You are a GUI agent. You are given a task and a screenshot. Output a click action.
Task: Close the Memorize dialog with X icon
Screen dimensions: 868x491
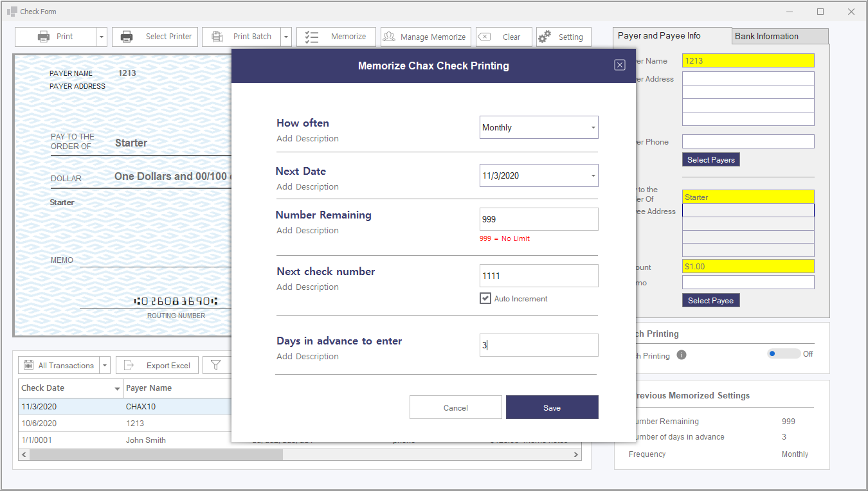click(619, 65)
